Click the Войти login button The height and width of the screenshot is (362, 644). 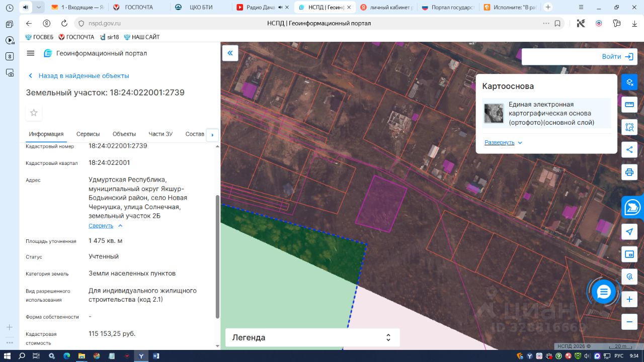[617, 57]
